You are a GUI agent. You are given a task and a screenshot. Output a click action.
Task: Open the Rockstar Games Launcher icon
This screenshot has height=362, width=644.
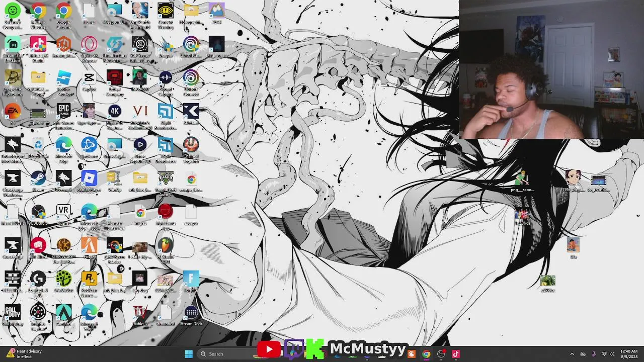pos(89,284)
